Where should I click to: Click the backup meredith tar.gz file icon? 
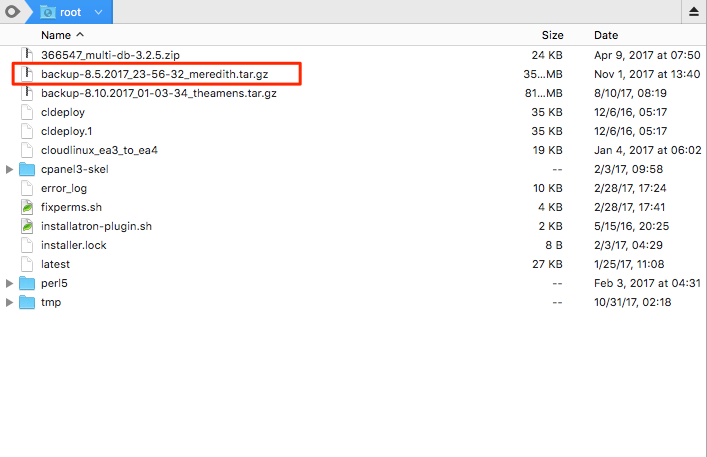[x=27, y=74]
